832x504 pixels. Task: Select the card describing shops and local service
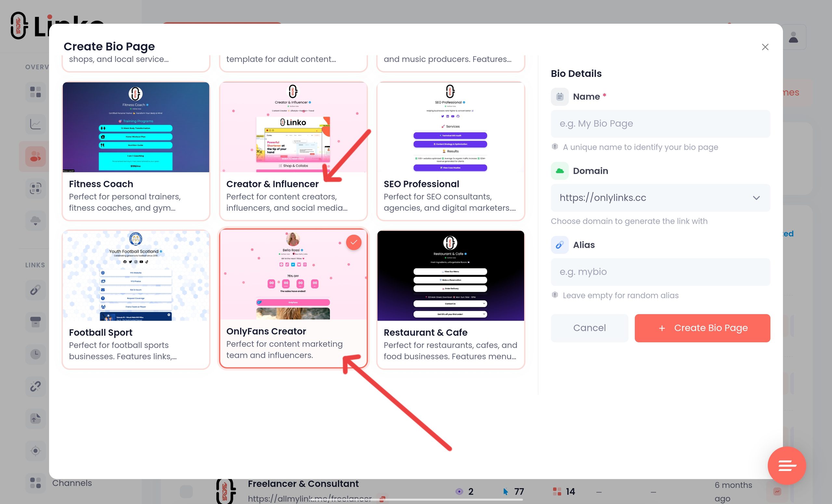click(x=136, y=63)
